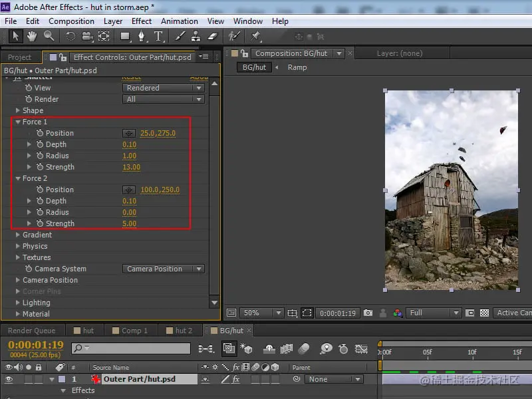Screen dimensions: 532x399
Task: Select the Zoom magnifier tool
Action: (49, 36)
